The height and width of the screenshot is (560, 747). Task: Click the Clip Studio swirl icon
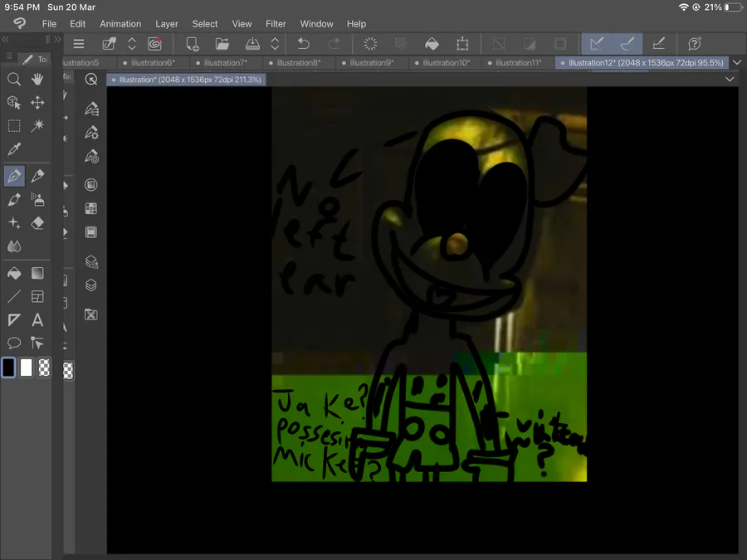[x=154, y=44]
